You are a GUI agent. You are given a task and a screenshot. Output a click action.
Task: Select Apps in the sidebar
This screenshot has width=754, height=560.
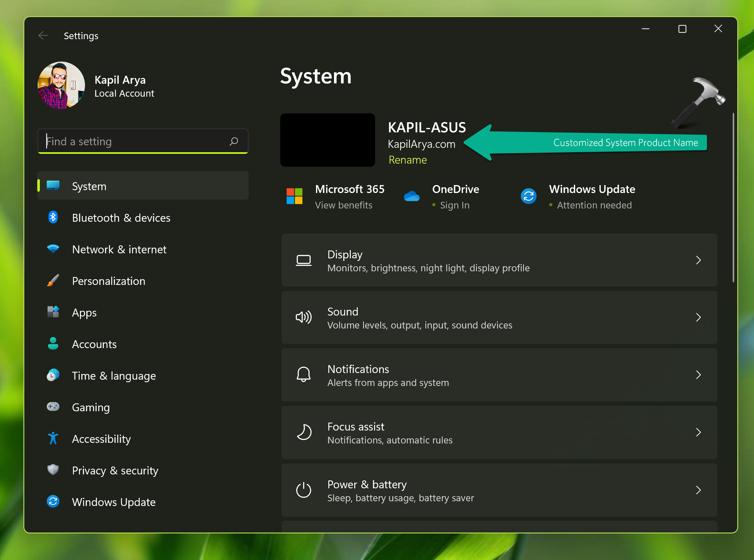click(84, 313)
